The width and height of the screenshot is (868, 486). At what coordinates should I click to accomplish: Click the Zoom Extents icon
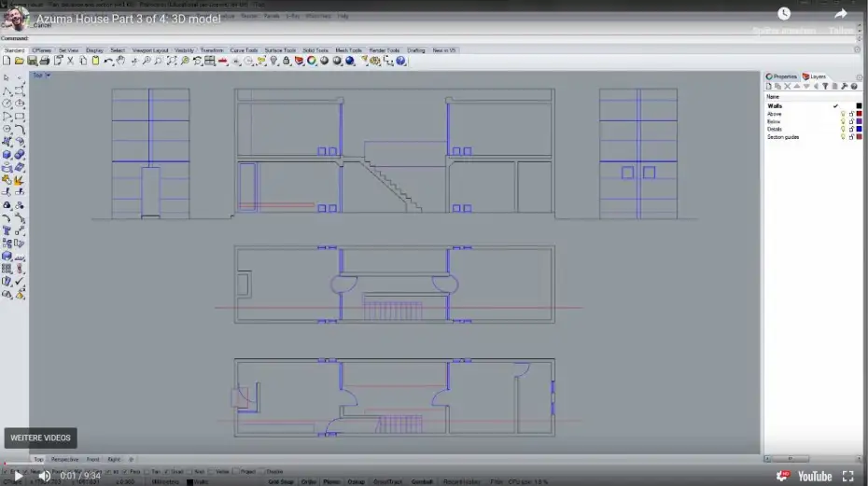click(x=172, y=61)
